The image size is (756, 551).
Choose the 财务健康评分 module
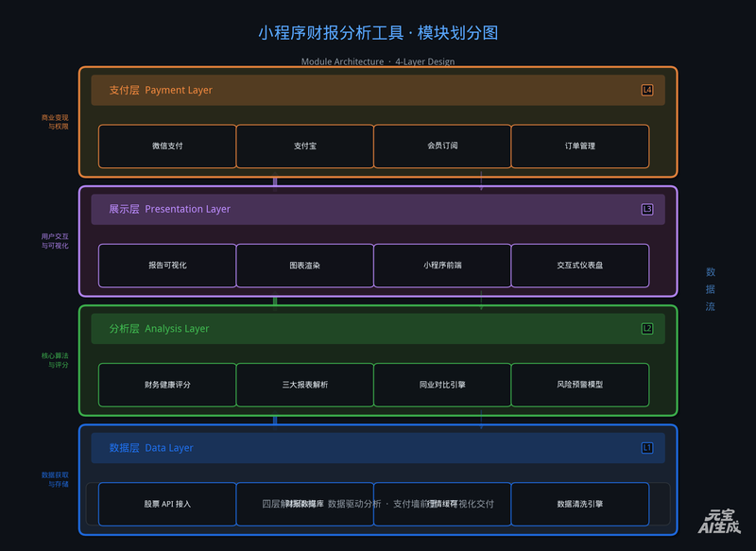[x=167, y=385]
